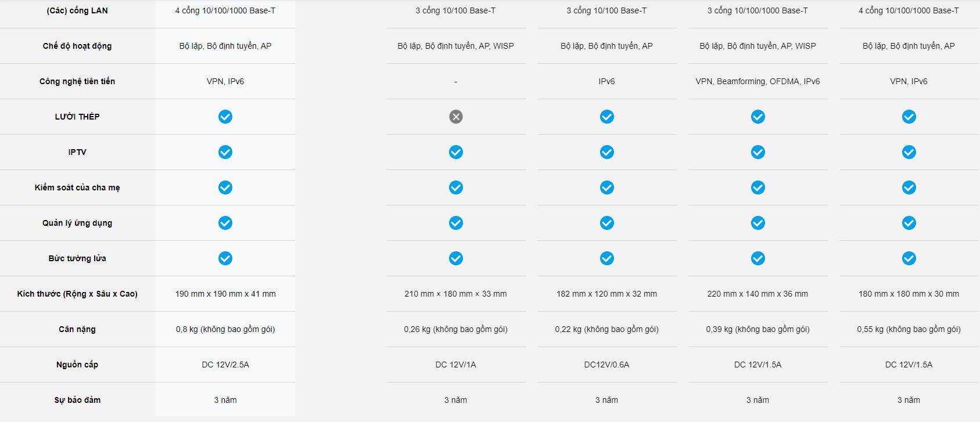980x422 pixels.
Task: Click LƯỚI THÉP checkmark for the 0,39 kg model
Action: [x=758, y=117]
